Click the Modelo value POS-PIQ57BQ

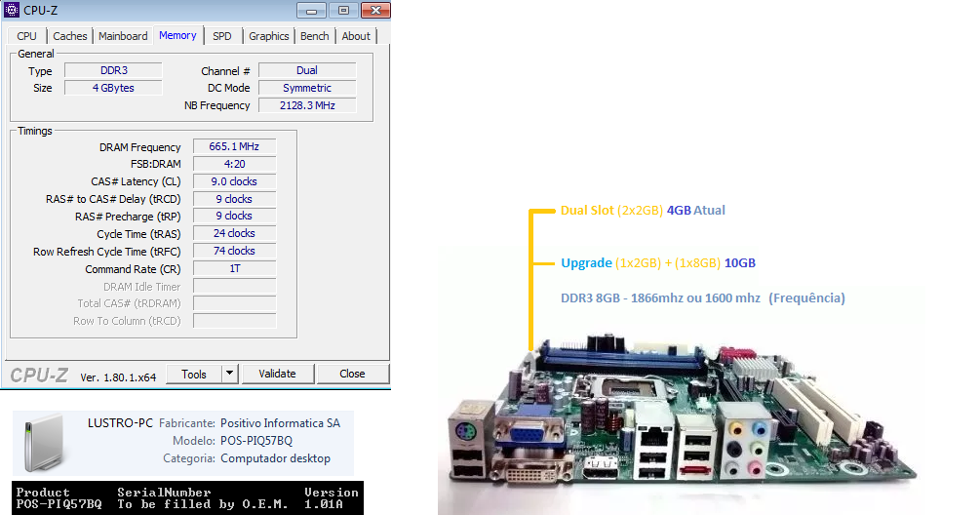(x=256, y=441)
